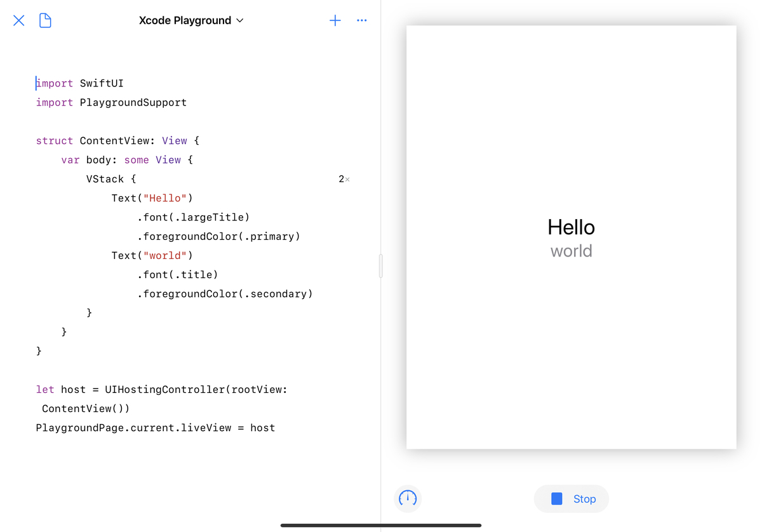762x532 pixels.
Task: Click the "Hello" text in live view
Action: point(571,227)
